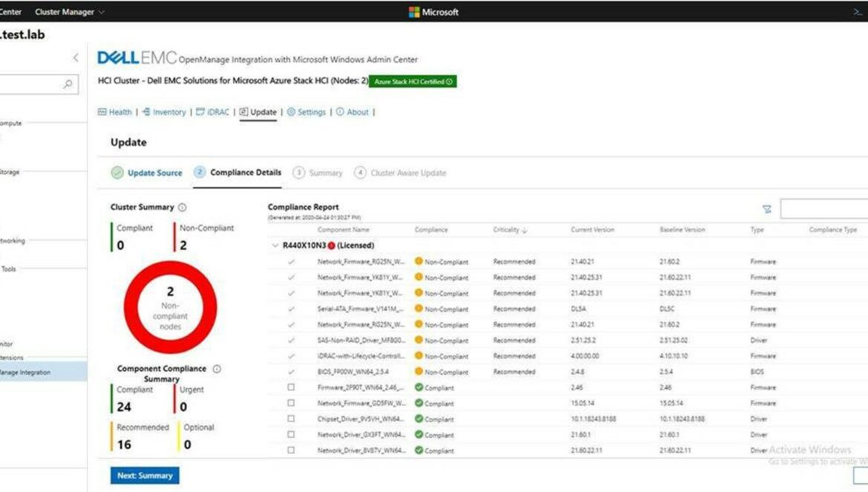The image size is (868, 492).
Task: Click the current version value DL5A
Action: (579, 309)
